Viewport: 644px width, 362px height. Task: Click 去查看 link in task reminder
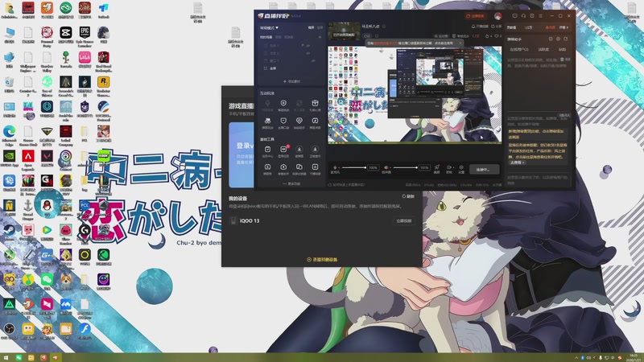pyautogui.click(x=517, y=162)
